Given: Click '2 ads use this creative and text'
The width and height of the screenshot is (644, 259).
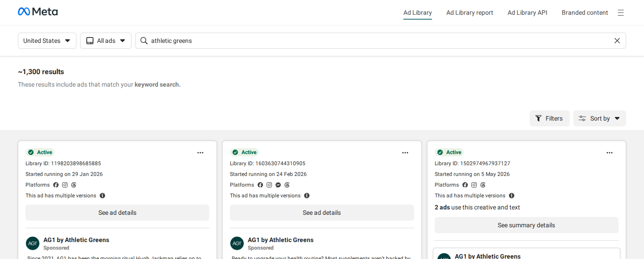Looking at the screenshot, I should click(x=477, y=207).
